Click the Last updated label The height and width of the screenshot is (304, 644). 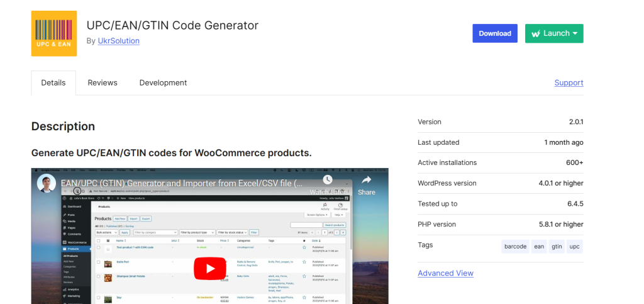coord(438,142)
